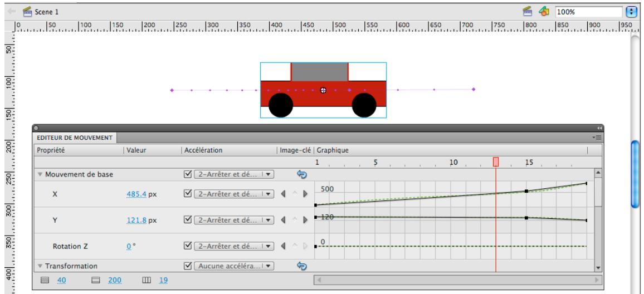Toggle easing checkbox for Rotation Z
Screen dimensions: 644x294
pyautogui.click(x=188, y=246)
